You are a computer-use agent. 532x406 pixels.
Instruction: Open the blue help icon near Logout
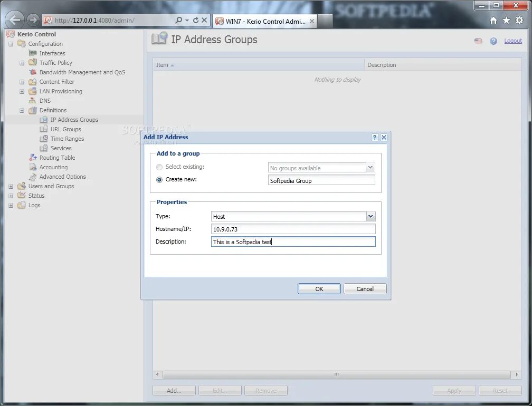coord(493,41)
